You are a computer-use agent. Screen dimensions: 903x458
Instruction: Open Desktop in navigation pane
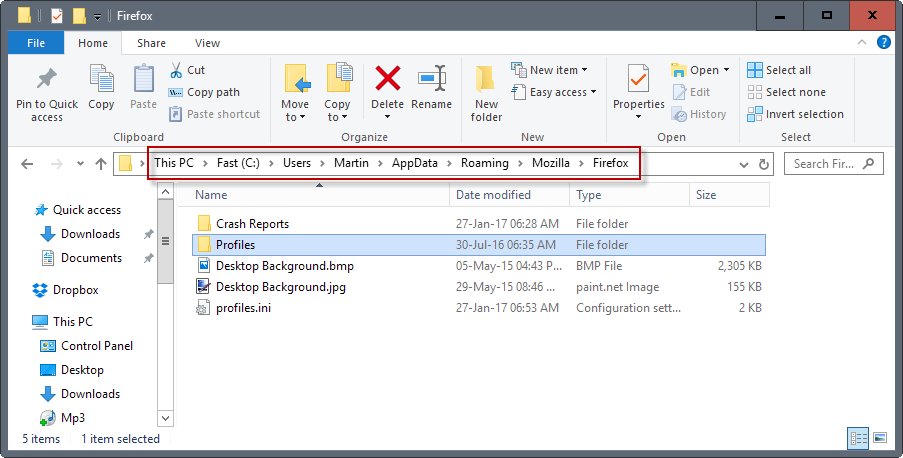71,370
